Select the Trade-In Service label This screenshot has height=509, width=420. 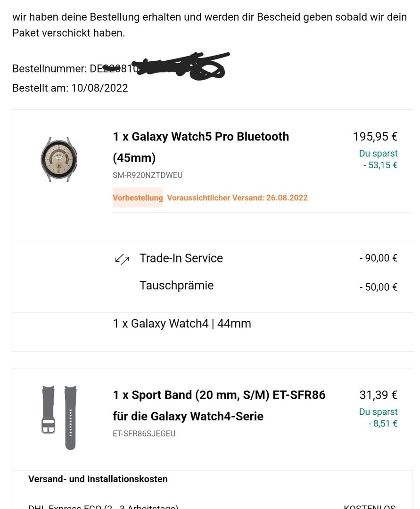181,258
